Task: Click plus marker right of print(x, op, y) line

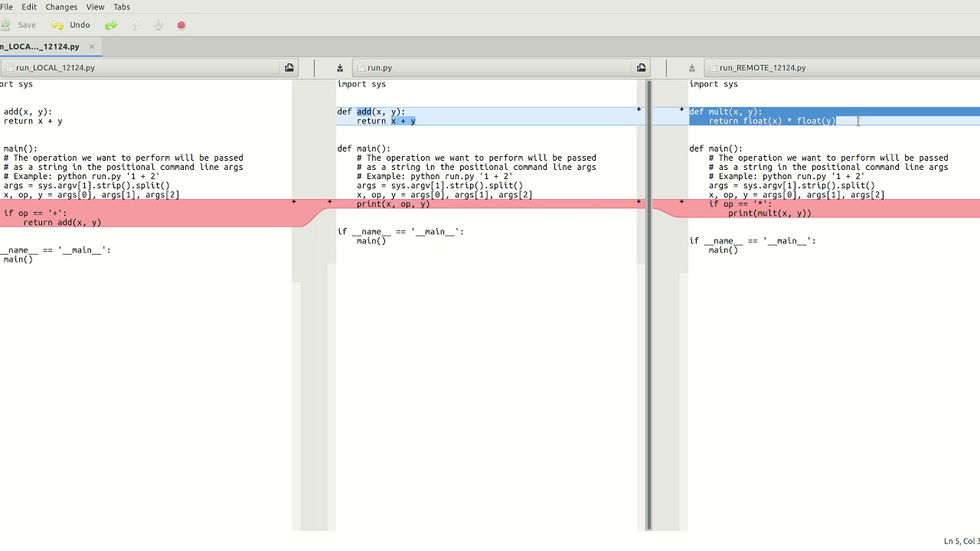Action: [639, 202]
